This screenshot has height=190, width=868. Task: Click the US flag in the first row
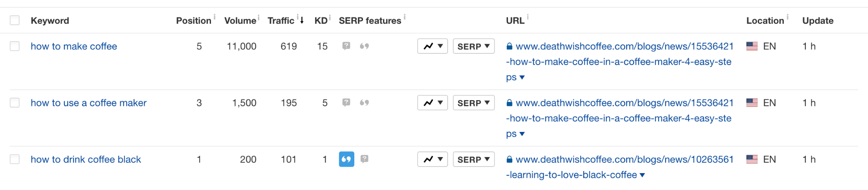[752, 46]
